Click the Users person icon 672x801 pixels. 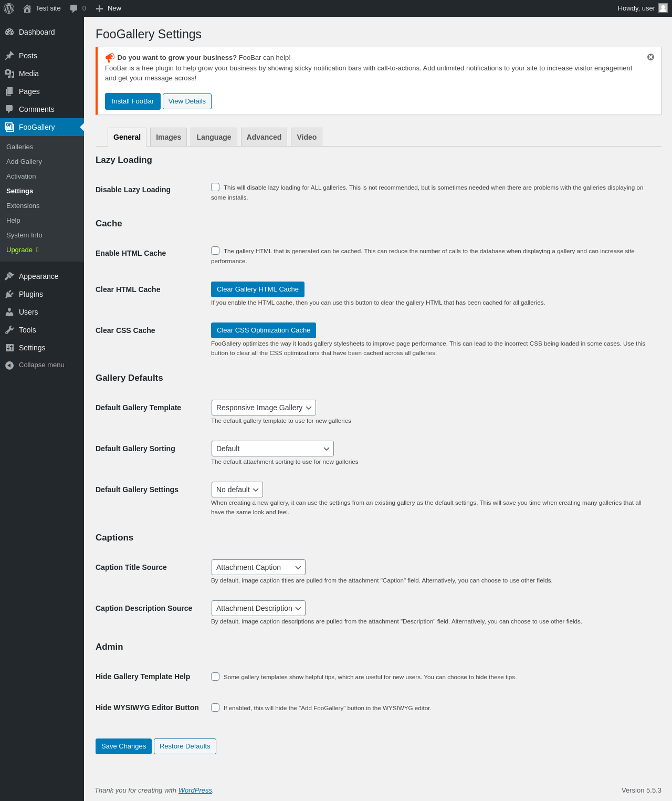[9, 312]
